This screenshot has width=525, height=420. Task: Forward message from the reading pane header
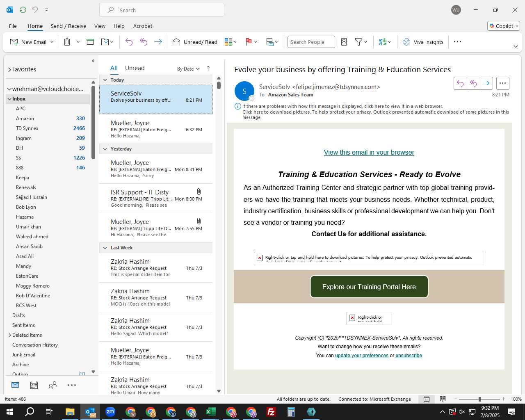(x=486, y=83)
